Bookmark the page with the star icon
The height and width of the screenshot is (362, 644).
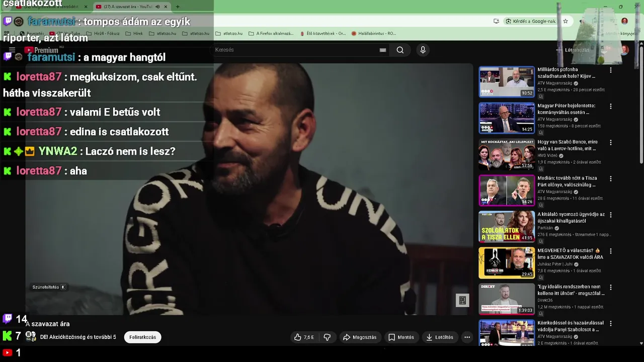click(x=566, y=21)
